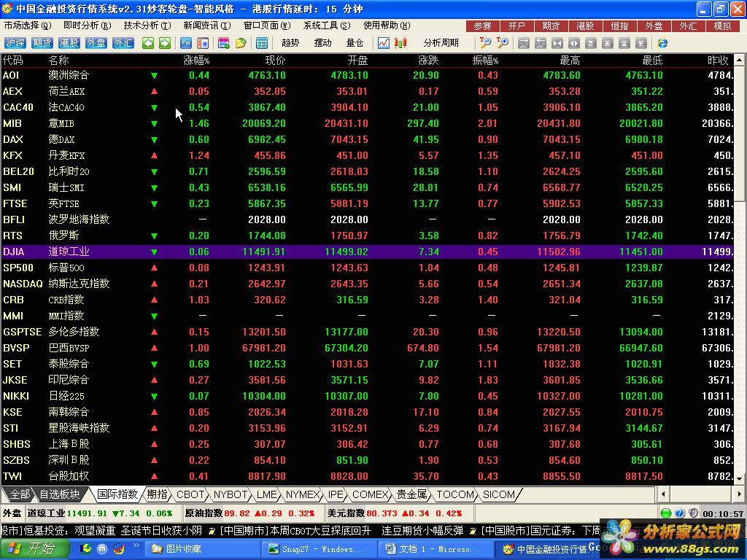This screenshot has height=560, width=747.
Task: Click the red 恒指 button
Action: point(620,26)
